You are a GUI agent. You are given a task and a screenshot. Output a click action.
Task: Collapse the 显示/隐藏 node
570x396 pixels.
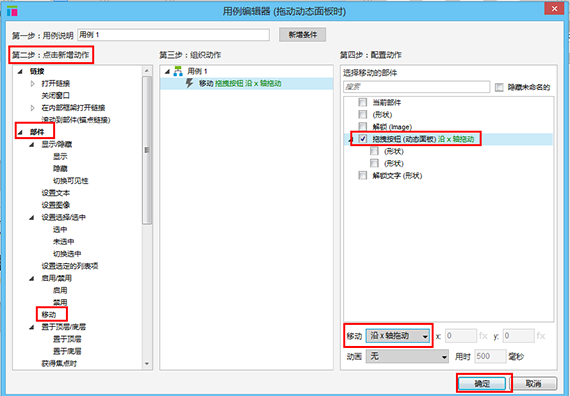point(32,144)
